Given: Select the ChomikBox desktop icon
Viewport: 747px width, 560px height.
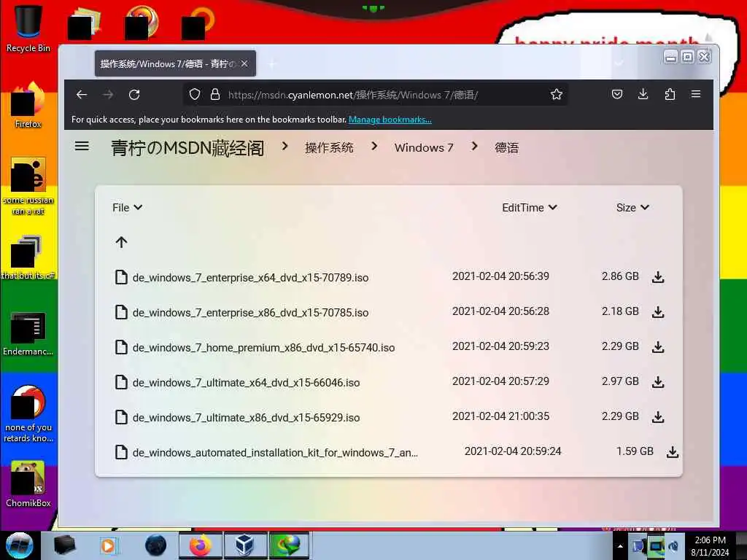Looking at the screenshot, I should [28, 484].
